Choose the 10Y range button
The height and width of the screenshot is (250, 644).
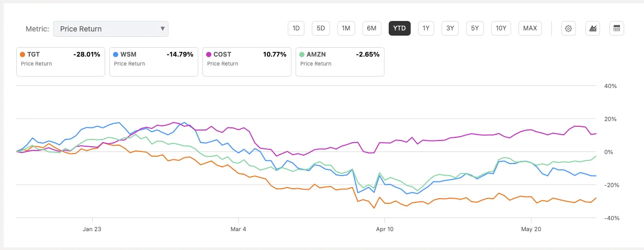[501, 28]
